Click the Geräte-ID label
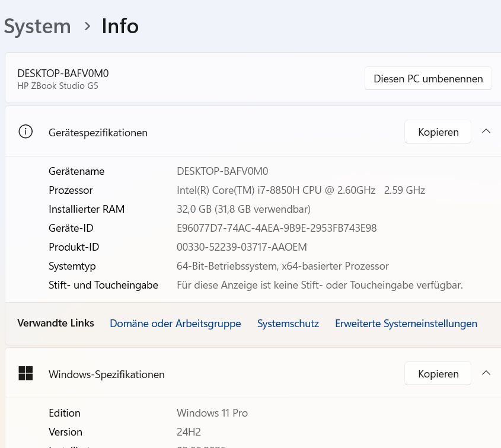Screen dimensions: 501x448 (x=71, y=228)
